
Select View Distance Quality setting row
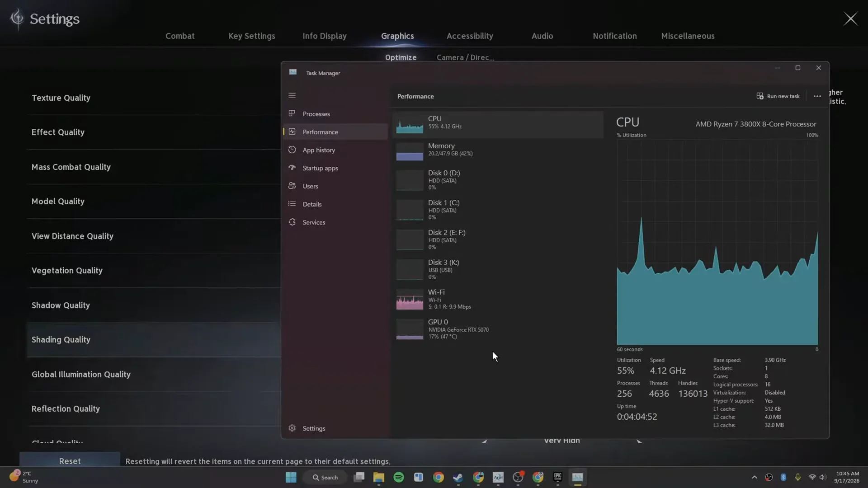[154, 236]
